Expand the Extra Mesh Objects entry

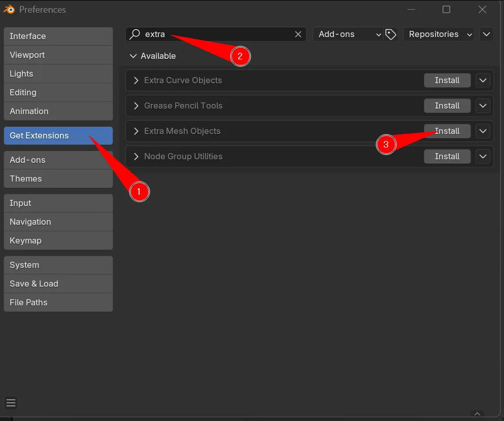(x=136, y=131)
